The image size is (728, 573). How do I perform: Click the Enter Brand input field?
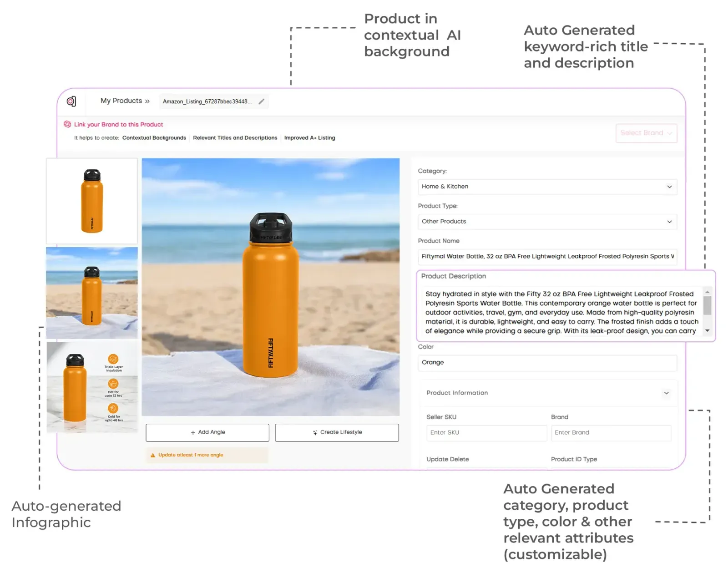[611, 433]
